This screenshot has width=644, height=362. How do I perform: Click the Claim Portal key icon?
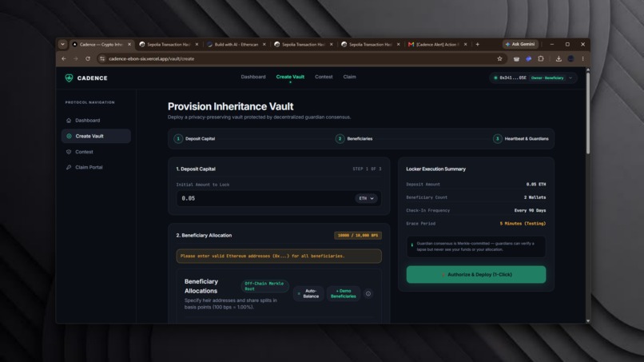tap(69, 167)
